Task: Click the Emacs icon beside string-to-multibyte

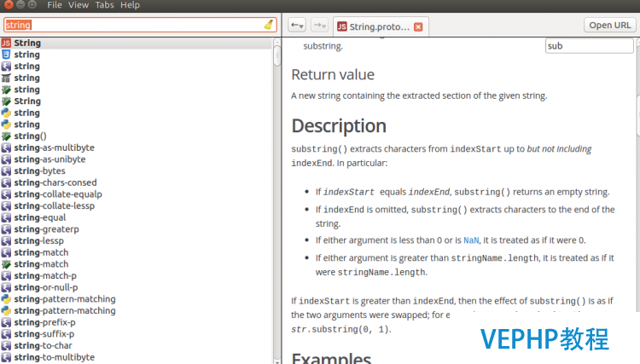Action: [x=6, y=357]
